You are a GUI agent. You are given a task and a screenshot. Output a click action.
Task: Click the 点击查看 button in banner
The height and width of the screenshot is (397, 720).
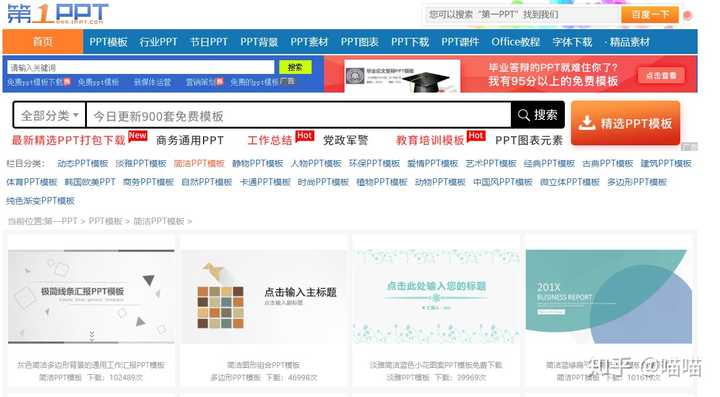(x=661, y=76)
